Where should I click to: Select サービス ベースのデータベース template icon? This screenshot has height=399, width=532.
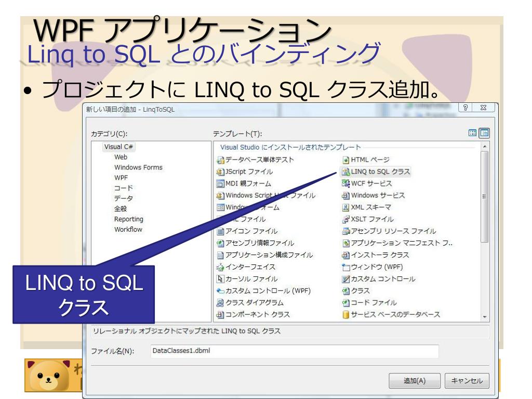click(x=345, y=314)
